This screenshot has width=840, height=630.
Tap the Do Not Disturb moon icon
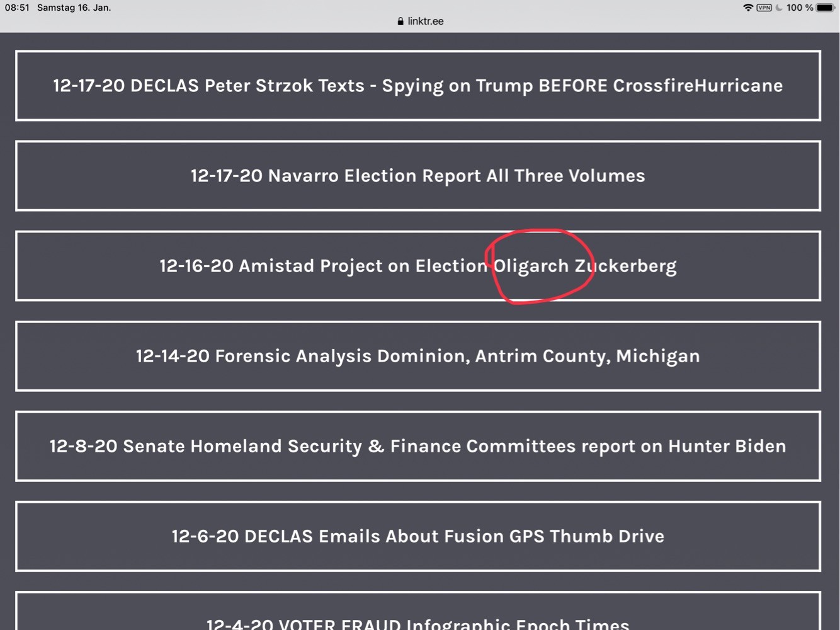coord(779,8)
